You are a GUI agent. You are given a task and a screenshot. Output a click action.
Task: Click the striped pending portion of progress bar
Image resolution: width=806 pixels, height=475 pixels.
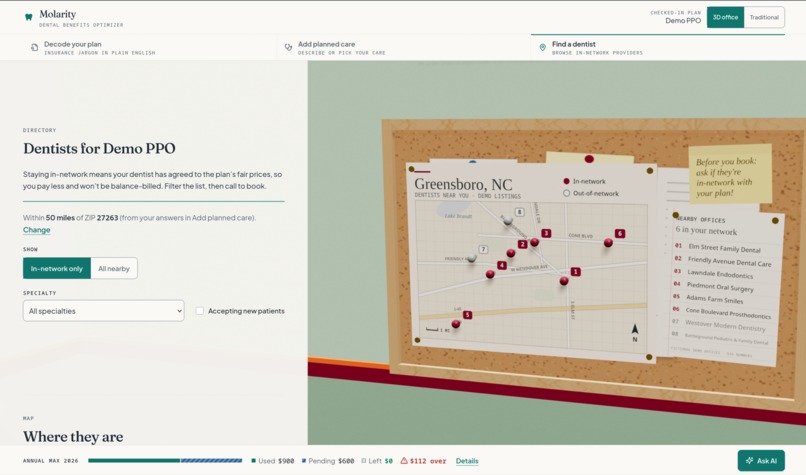click(211, 461)
